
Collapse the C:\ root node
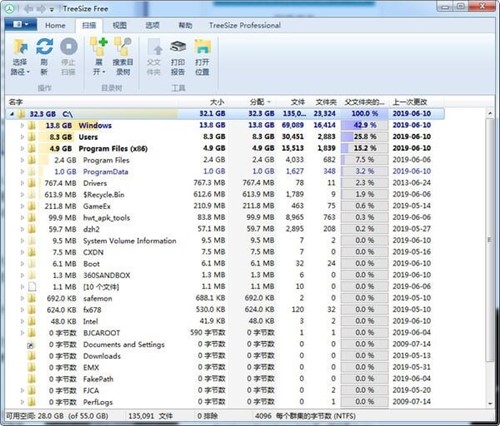tap(12, 114)
